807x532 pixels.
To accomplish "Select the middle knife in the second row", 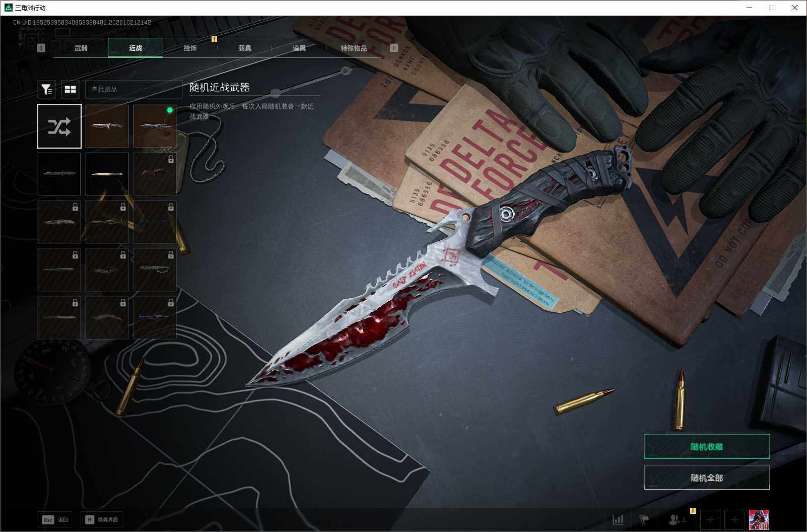I will (107, 174).
